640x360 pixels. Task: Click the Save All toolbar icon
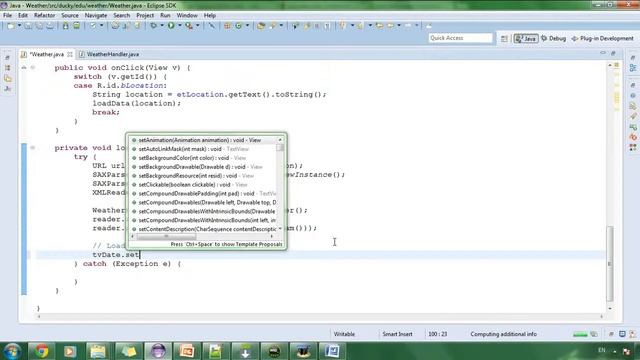click(x=39, y=26)
